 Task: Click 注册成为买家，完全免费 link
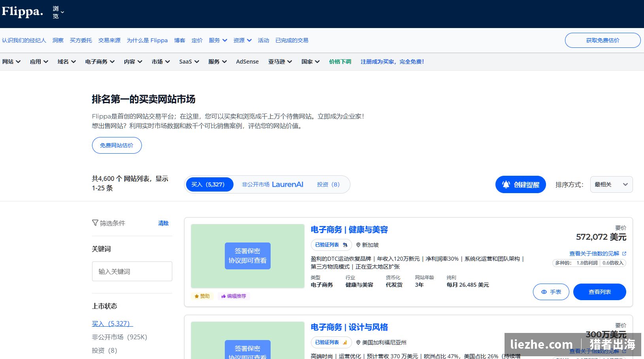[392, 62]
